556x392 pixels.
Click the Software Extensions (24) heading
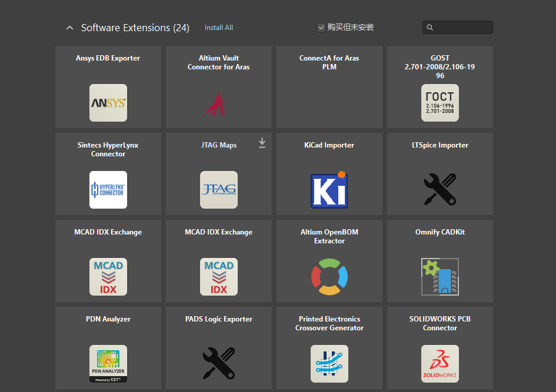pyautogui.click(x=135, y=28)
